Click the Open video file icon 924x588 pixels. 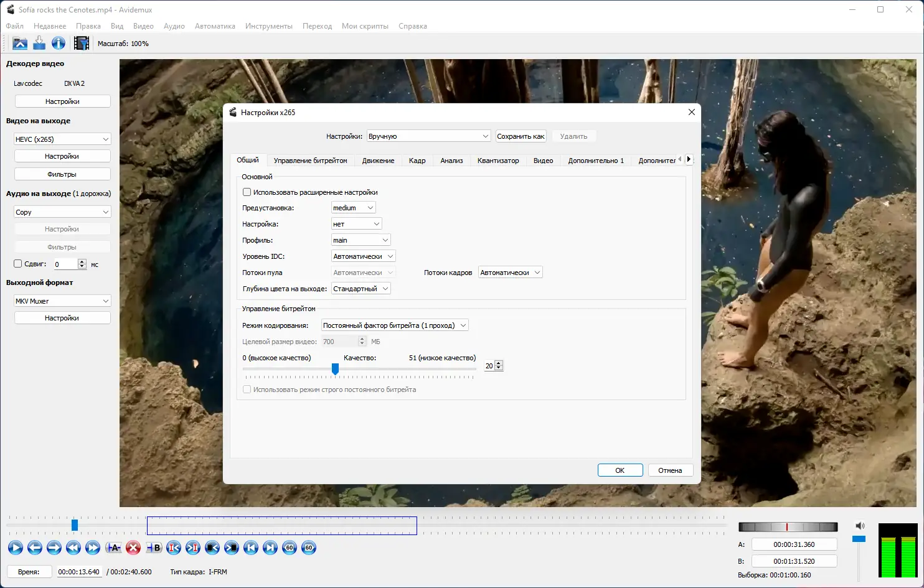20,43
